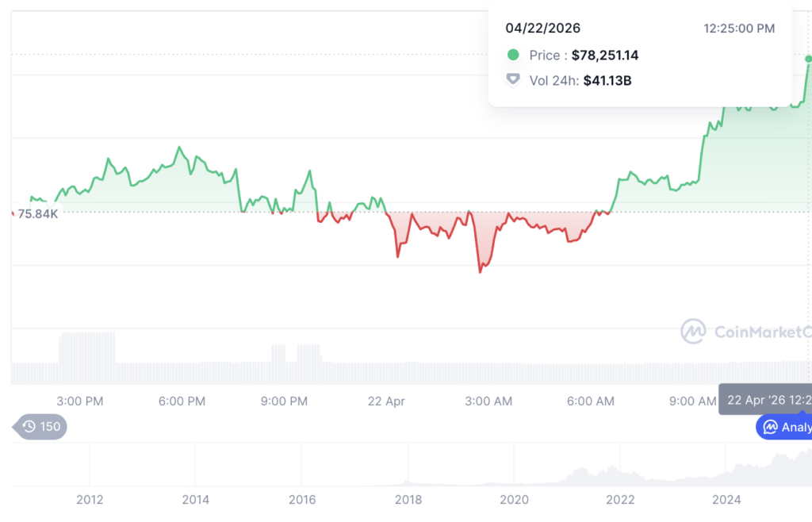Open the Analysis button

point(784,428)
